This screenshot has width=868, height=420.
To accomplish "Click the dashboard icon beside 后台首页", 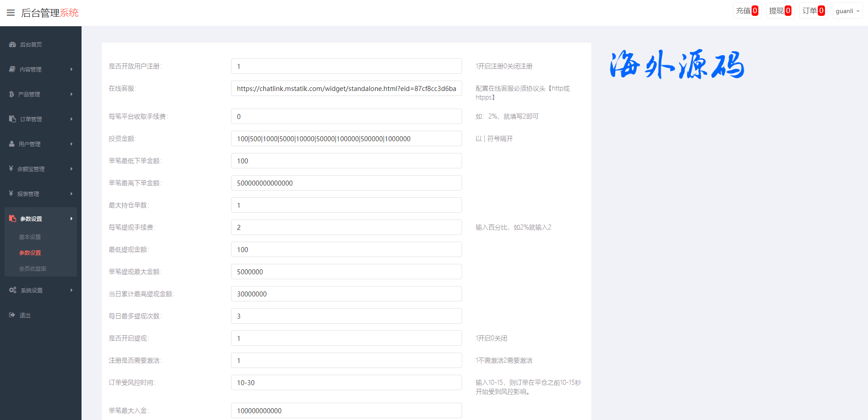I will (x=12, y=44).
